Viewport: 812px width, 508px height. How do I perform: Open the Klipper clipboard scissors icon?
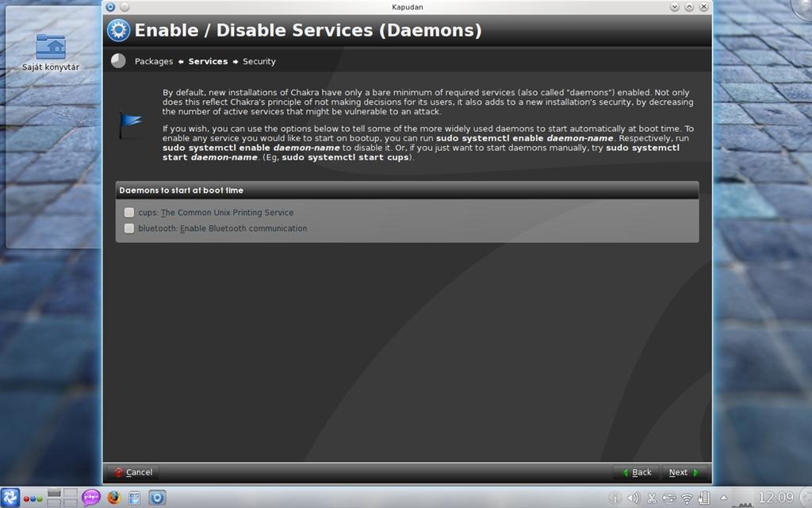click(x=652, y=498)
